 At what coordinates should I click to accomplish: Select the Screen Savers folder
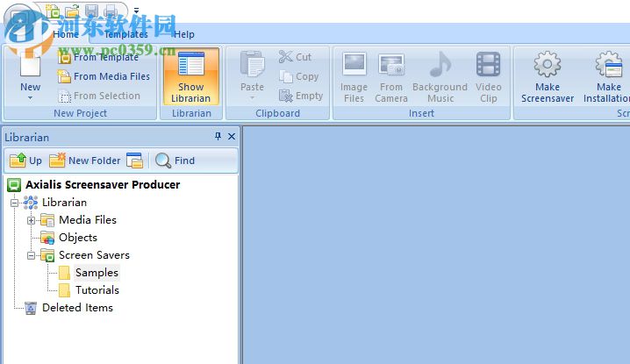point(94,255)
